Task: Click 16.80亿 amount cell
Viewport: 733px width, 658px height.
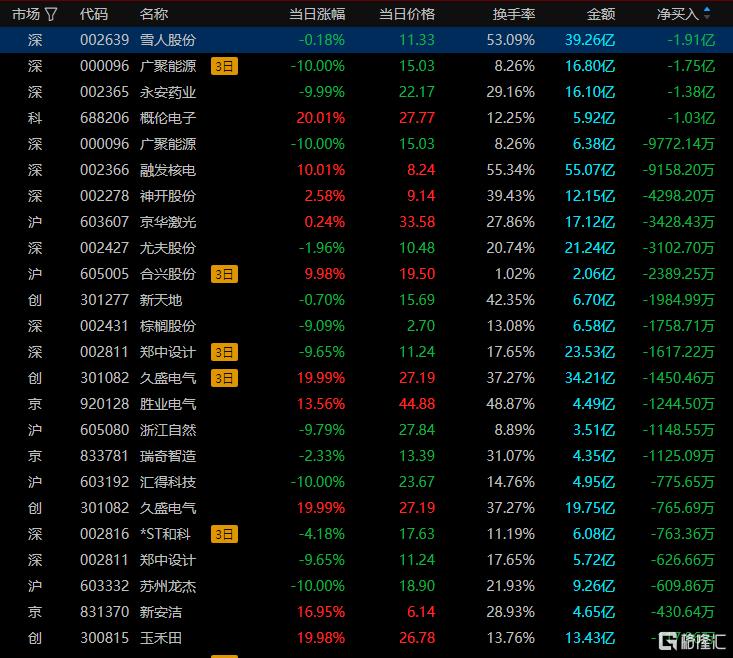Action: coord(590,66)
